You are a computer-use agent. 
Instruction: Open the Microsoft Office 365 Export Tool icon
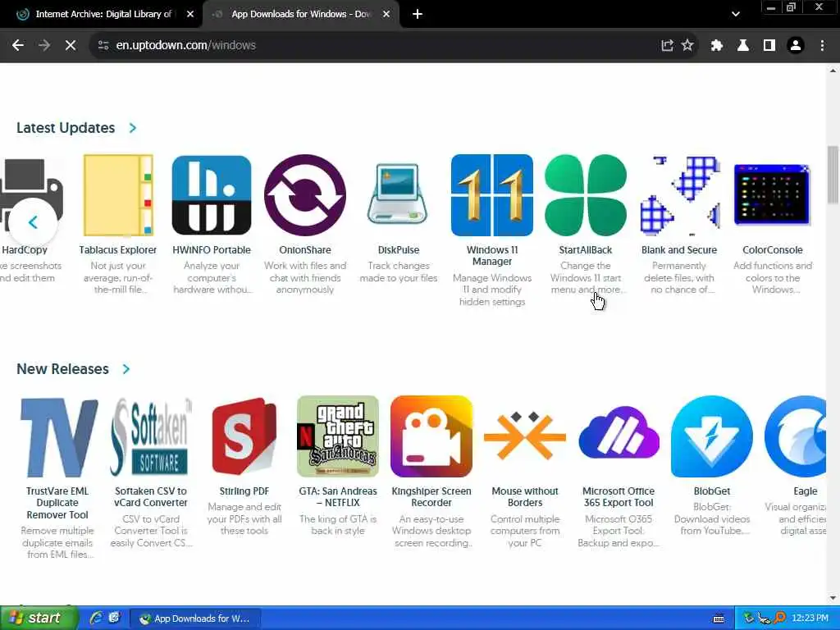click(619, 433)
